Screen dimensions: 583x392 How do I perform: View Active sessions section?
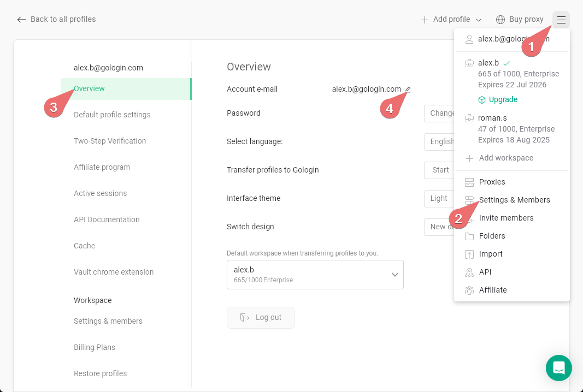click(x=100, y=194)
